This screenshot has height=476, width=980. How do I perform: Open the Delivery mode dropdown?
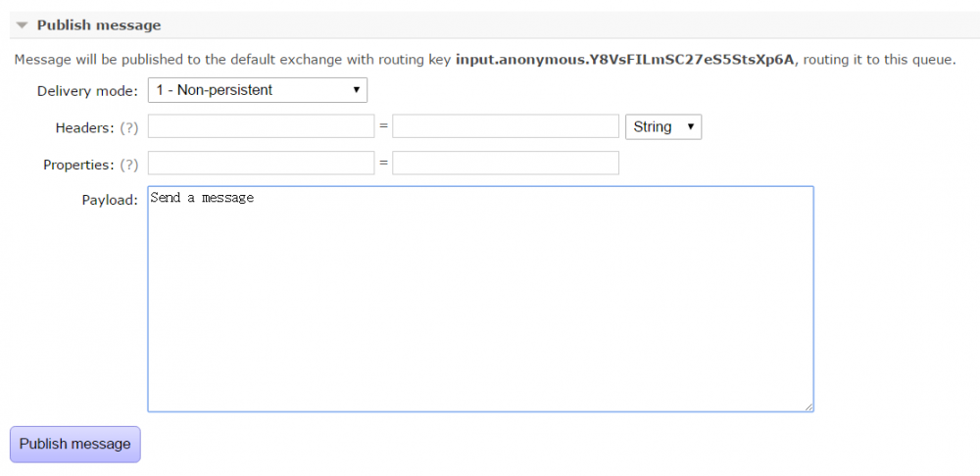pyautogui.click(x=258, y=90)
